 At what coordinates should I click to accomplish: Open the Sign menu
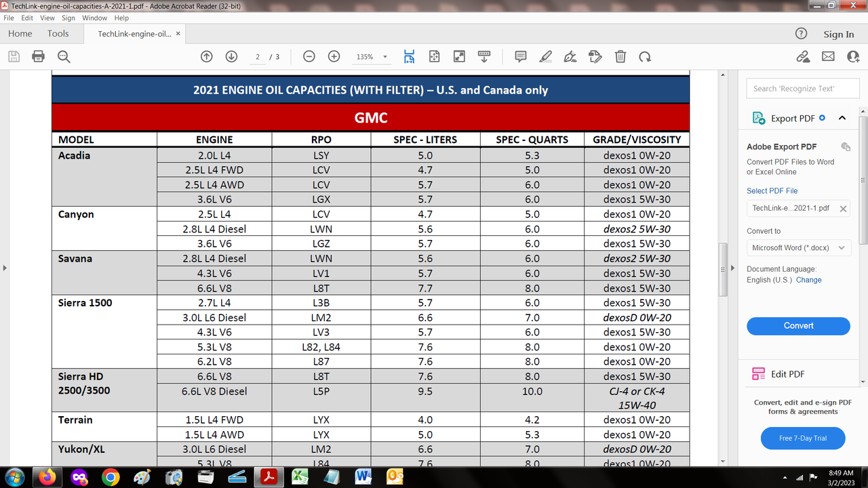(68, 18)
